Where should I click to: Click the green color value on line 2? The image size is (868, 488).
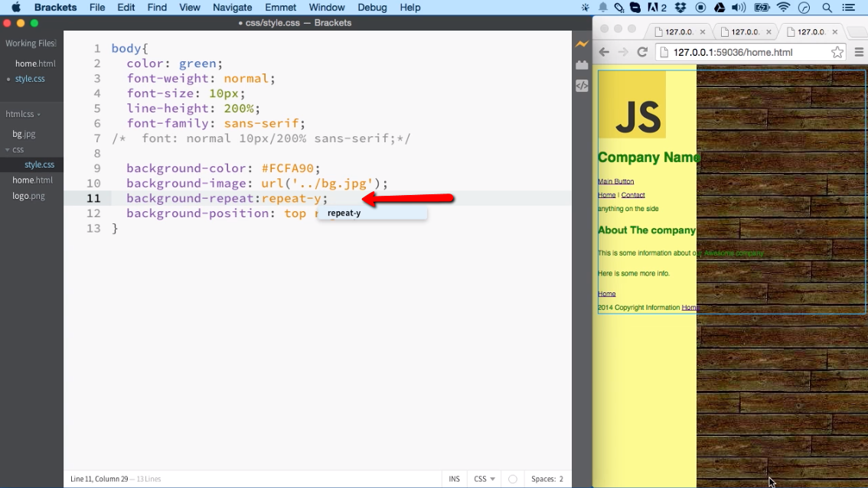tap(197, 63)
